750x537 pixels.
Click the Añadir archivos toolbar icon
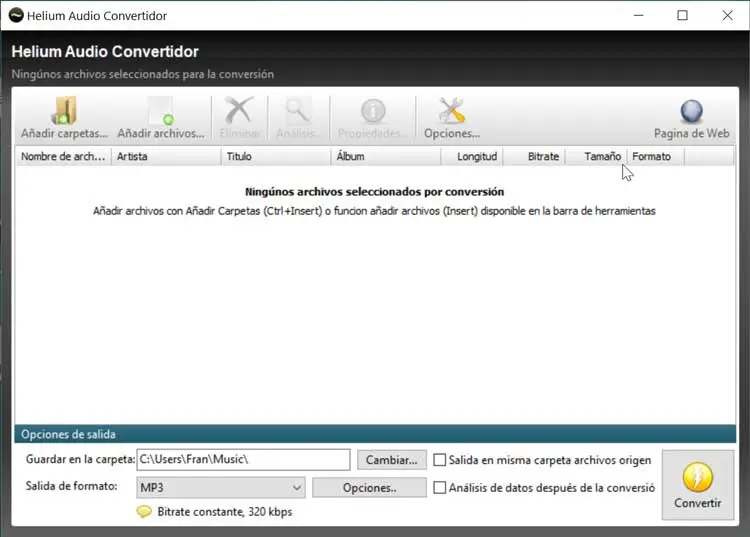click(161, 110)
